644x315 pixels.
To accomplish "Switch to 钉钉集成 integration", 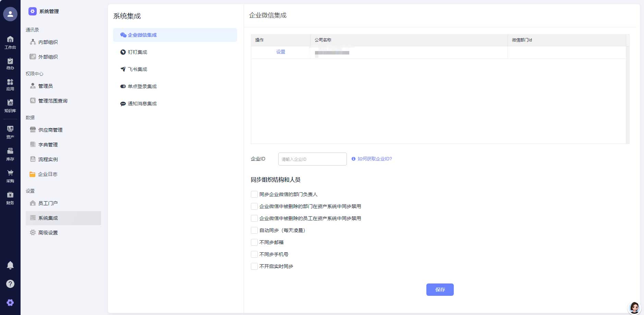I will pyautogui.click(x=137, y=52).
